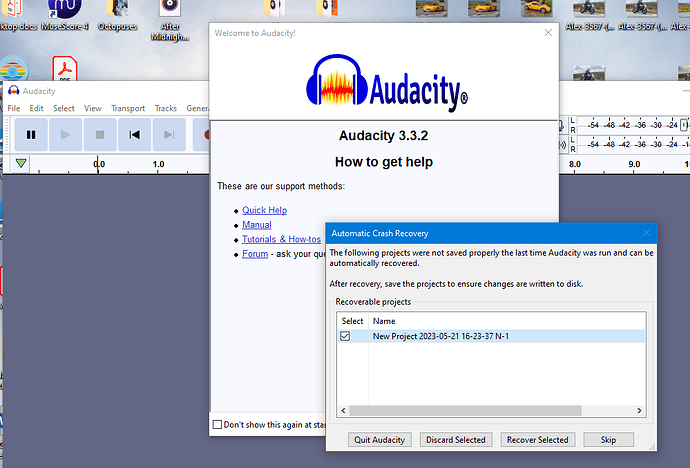Click the Skip to Start button

tap(135, 135)
